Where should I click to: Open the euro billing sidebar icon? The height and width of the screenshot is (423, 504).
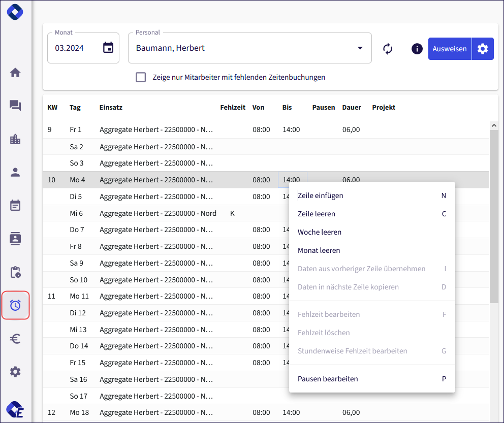click(15, 339)
